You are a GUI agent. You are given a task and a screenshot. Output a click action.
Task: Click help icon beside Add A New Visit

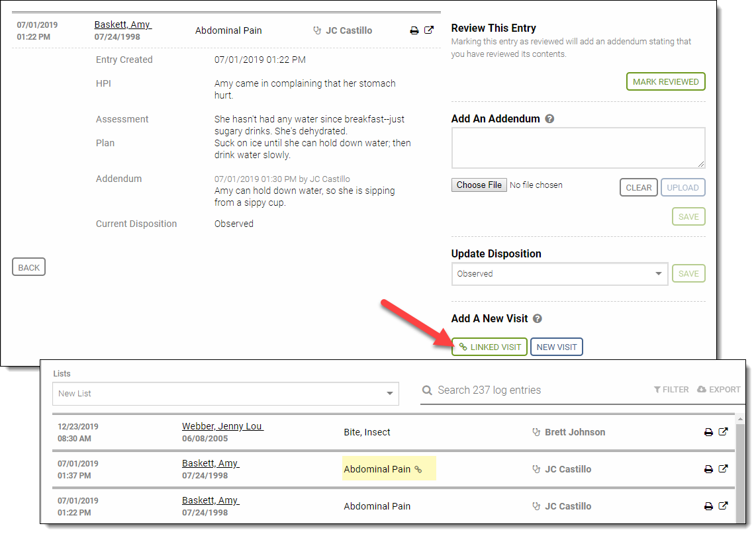pos(538,319)
